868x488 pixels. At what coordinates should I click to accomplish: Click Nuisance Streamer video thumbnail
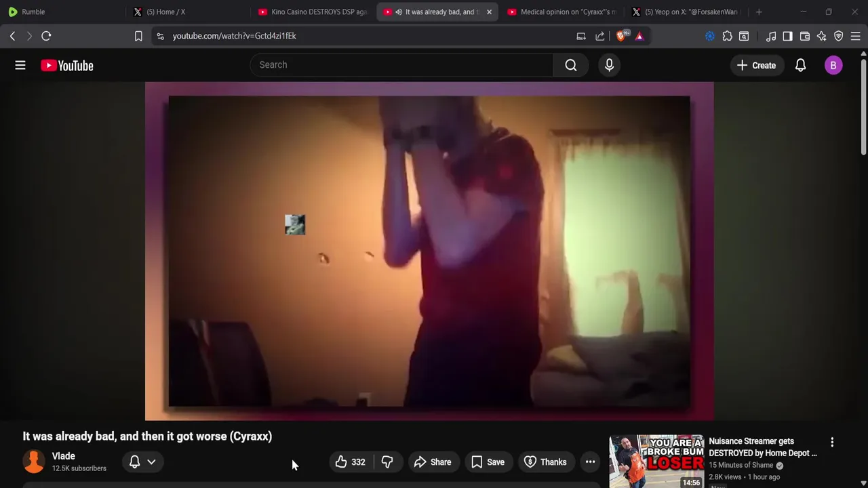pyautogui.click(x=656, y=462)
